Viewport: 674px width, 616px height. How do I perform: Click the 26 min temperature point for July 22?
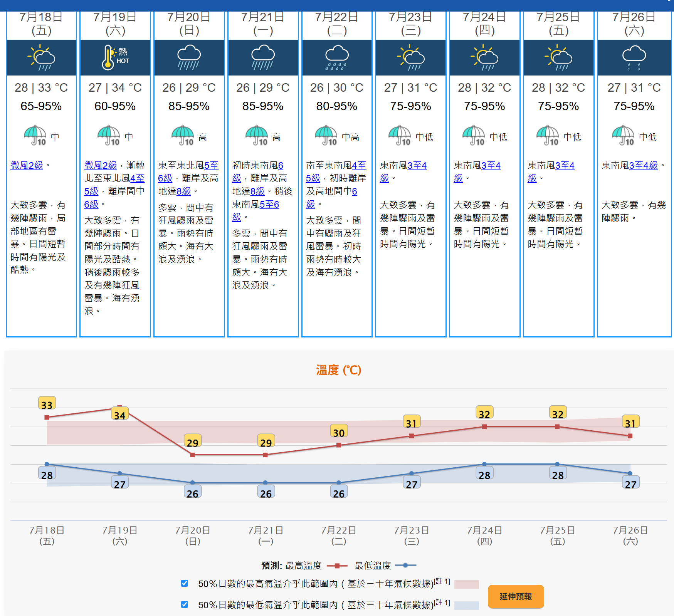339,483
